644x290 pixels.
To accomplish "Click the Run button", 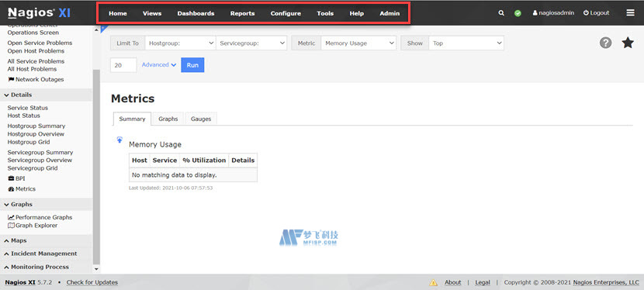I will (x=192, y=65).
